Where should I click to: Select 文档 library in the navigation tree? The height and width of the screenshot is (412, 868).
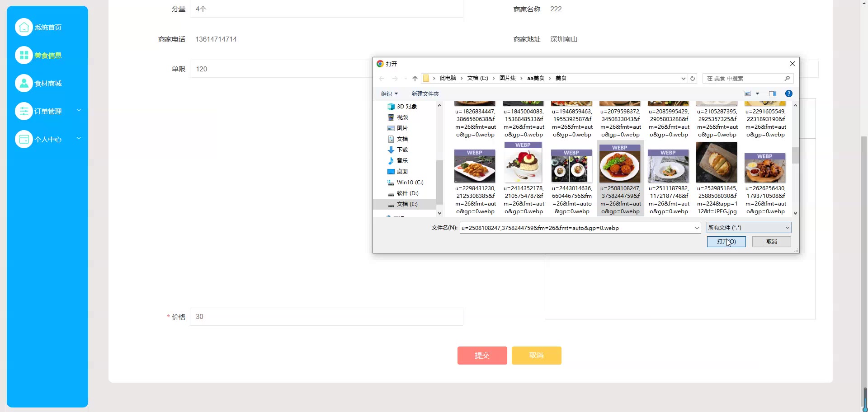[x=398, y=139]
